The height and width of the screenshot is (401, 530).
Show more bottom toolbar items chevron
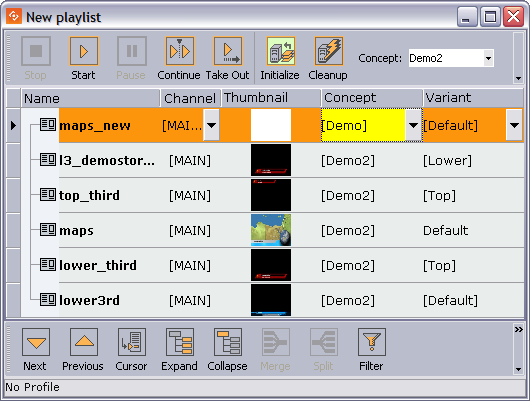pyautogui.click(x=519, y=329)
